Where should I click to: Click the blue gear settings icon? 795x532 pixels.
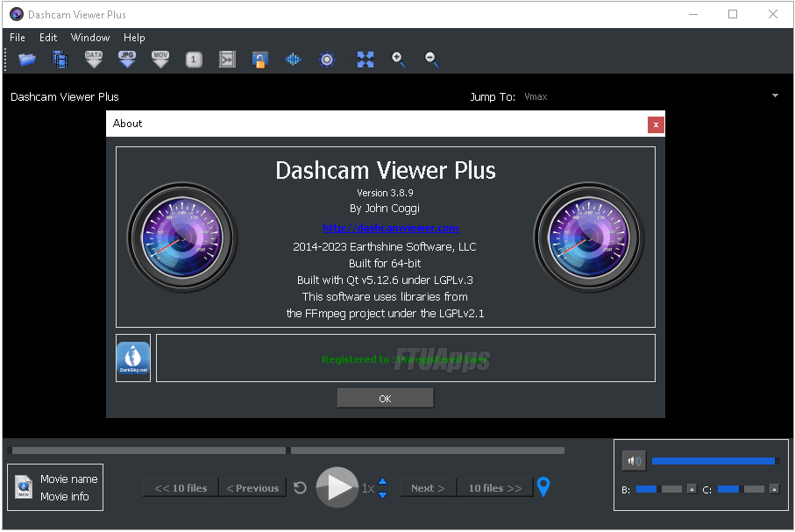(327, 60)
